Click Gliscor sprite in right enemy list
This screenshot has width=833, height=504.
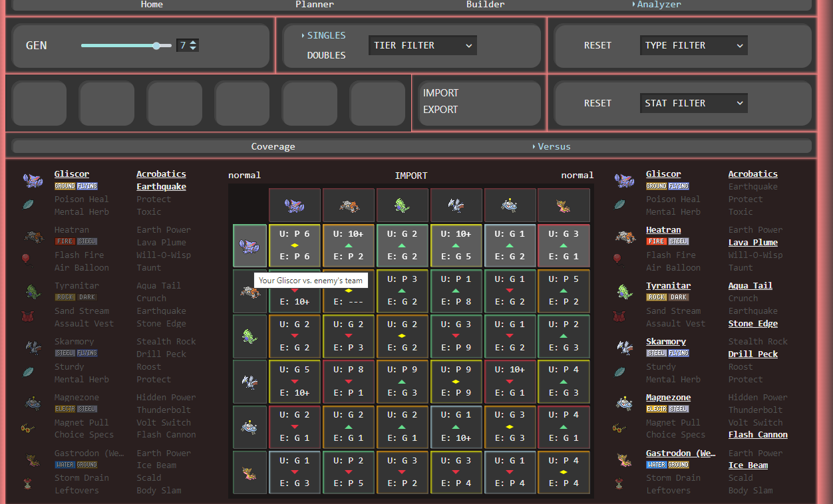624,180
